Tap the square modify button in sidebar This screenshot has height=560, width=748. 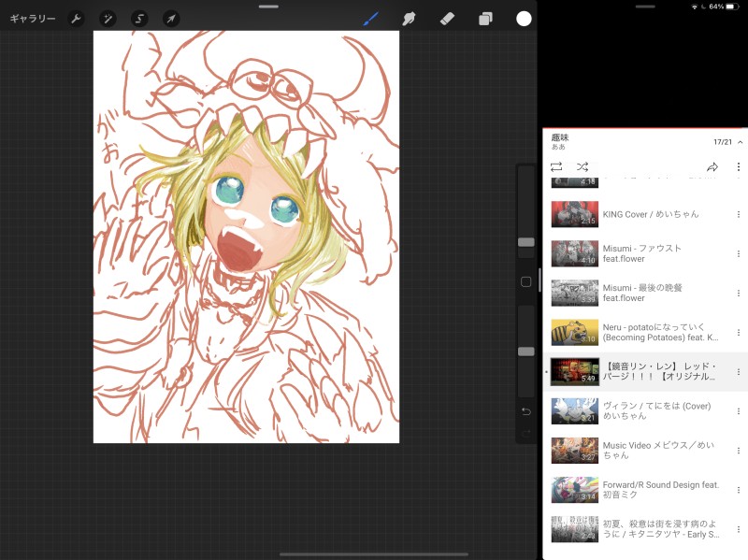(526, 282)
